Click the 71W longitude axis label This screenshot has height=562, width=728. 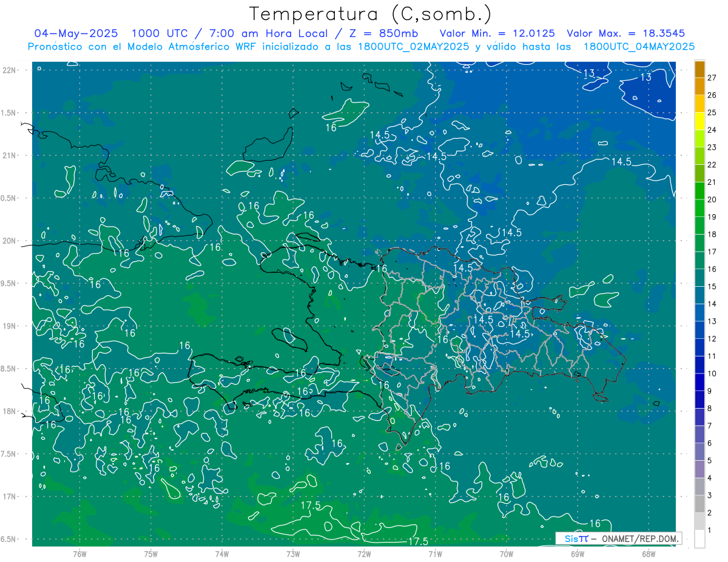click(x=435, y=554)
